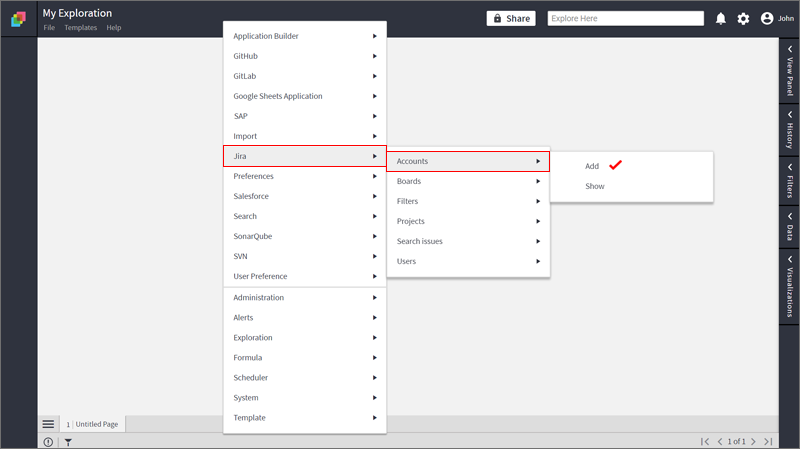
Task: Expand the Filters side panel
Action: pos(789,181)
